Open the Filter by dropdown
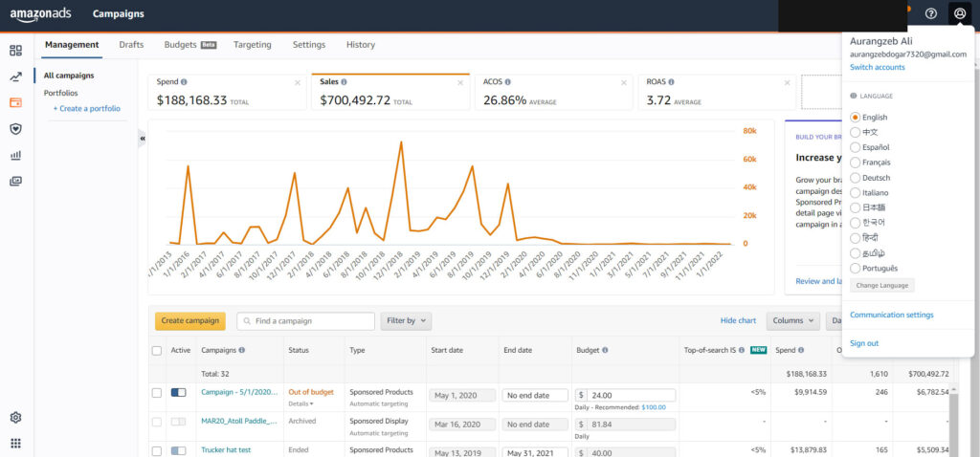The image size is (980, 457). 406,321
